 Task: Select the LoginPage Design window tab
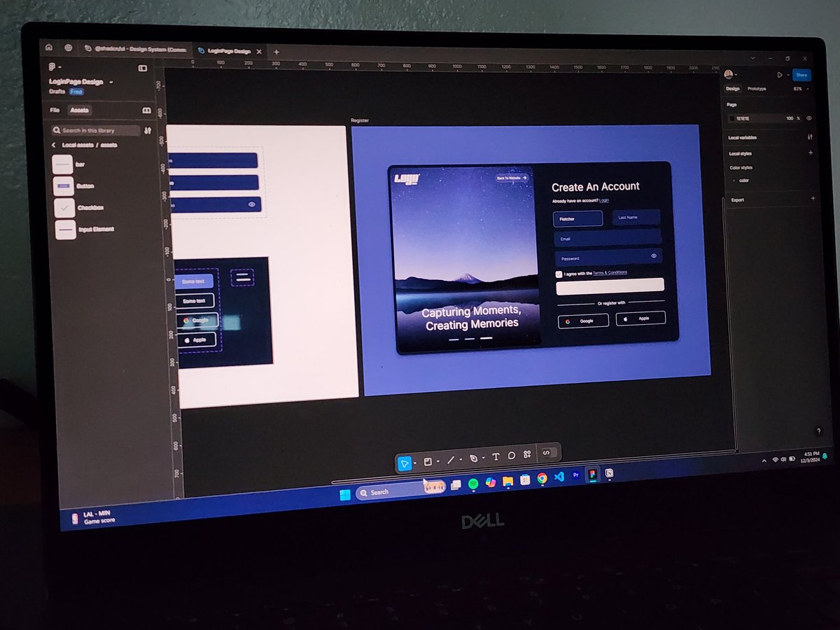230,51
